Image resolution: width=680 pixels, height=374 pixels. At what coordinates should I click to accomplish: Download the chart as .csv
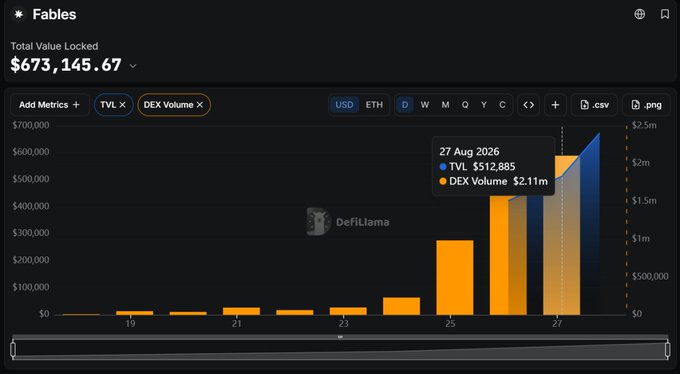[x=594, y=105]
